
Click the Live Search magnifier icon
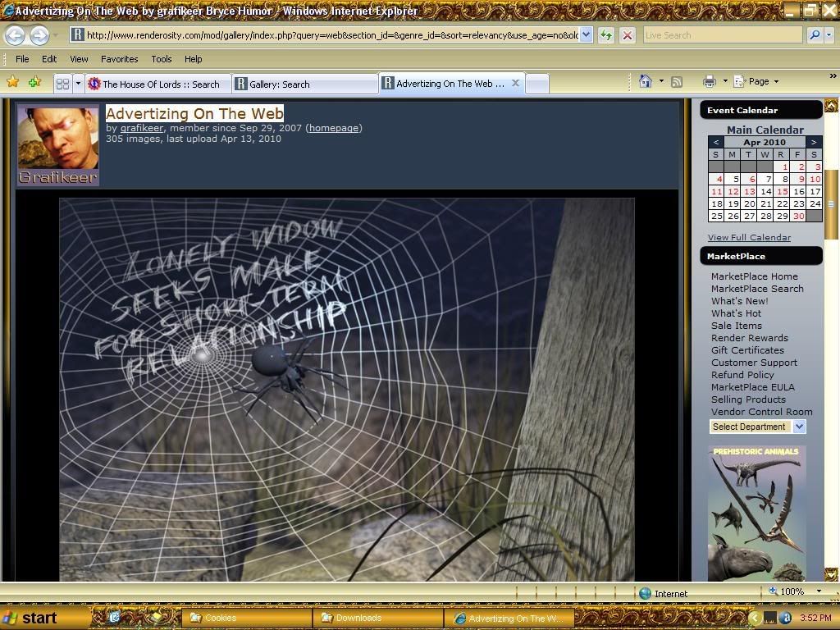point(814,35)
